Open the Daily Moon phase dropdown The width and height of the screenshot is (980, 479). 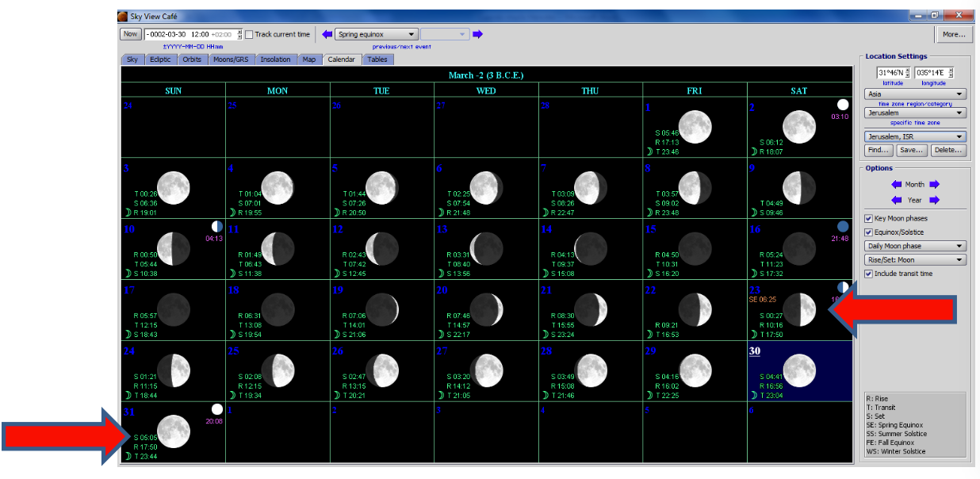(915, 246)
